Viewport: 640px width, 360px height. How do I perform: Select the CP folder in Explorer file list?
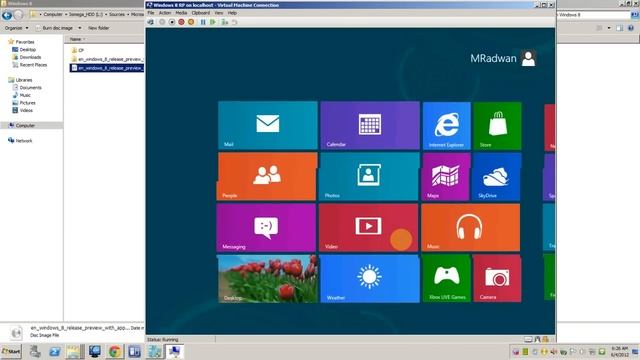78,50
